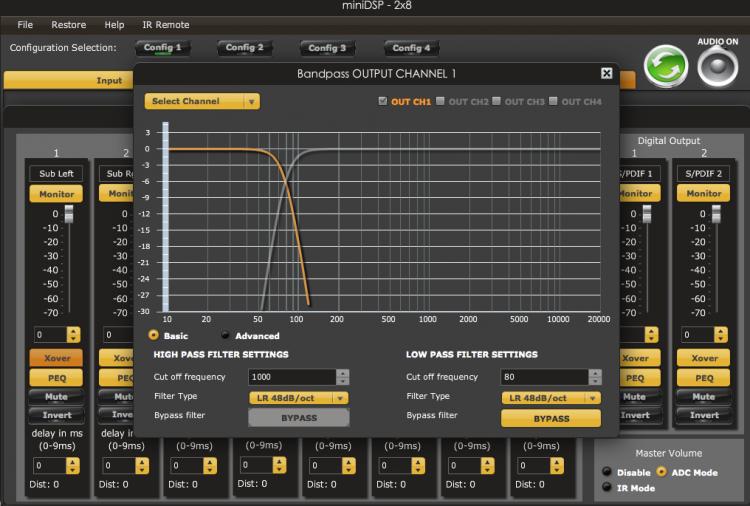Click high pass cut off frequency field

point(292,377)
